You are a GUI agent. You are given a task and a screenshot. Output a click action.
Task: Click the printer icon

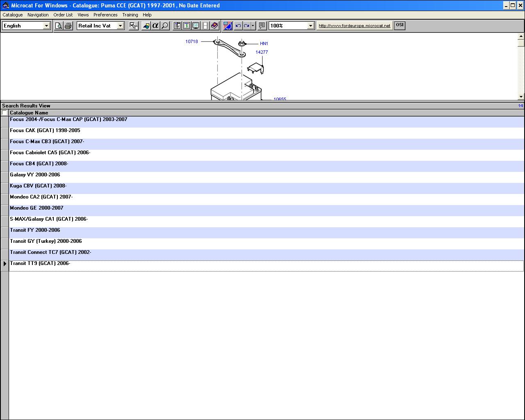[68, 26]
